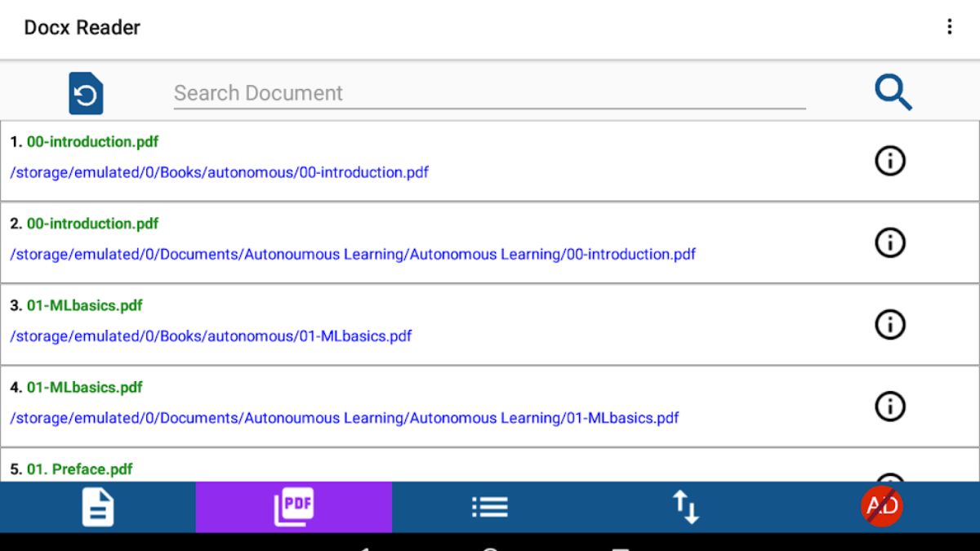Tap the remove-ads icon
The width and height of the screenshot is (980, 551).
click(881, 506)
